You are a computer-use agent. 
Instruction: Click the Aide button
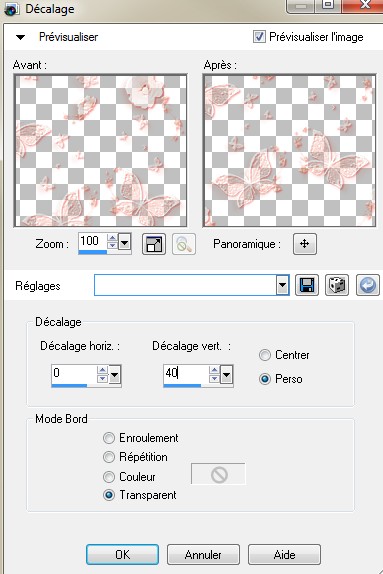pyautogui.click(x=284, y=555)
